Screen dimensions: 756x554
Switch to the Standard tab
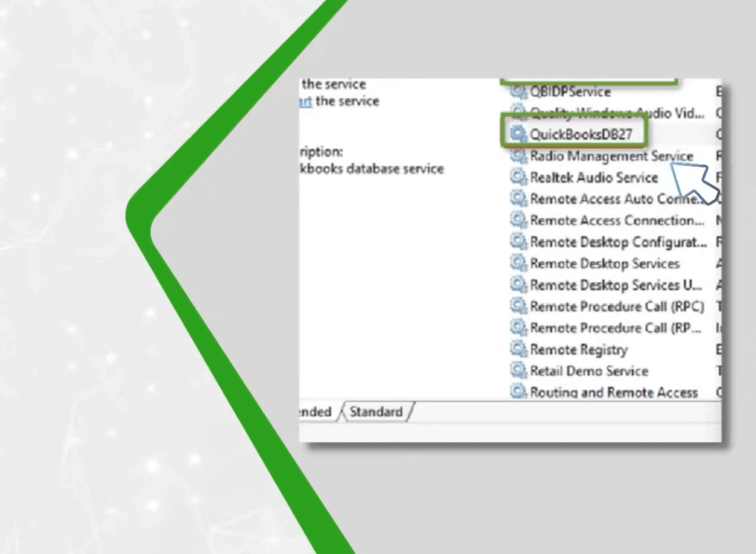(x=377, y=412)
